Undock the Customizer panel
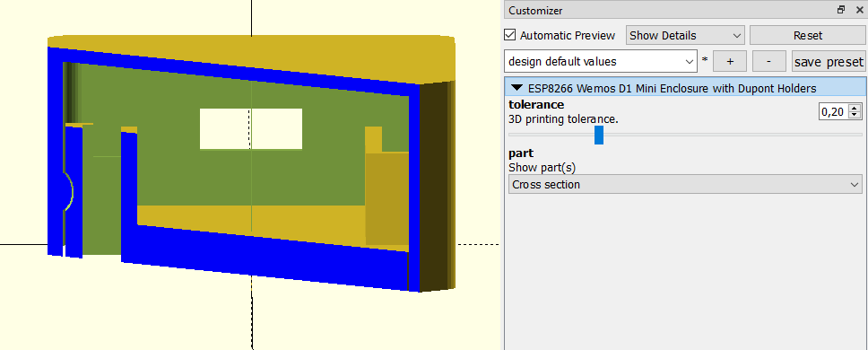This screenshot has height=350, width=868. click(841, 9)
